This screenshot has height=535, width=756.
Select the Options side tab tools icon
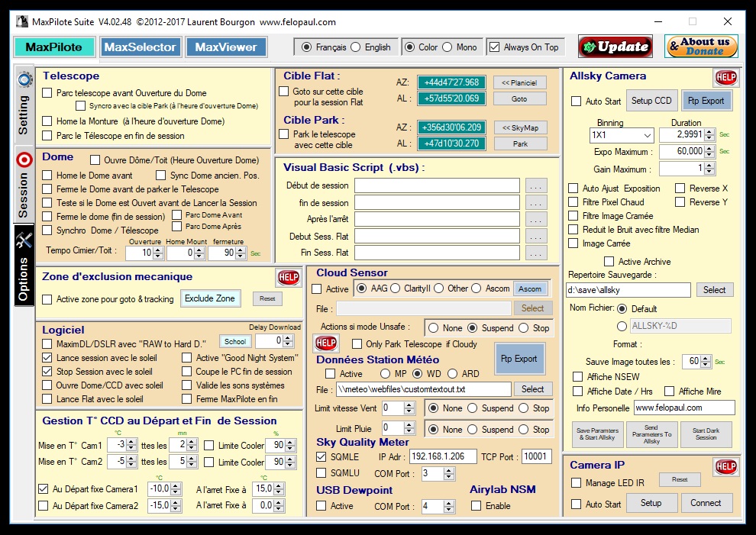pyautogui.click(x=24, y=239)
